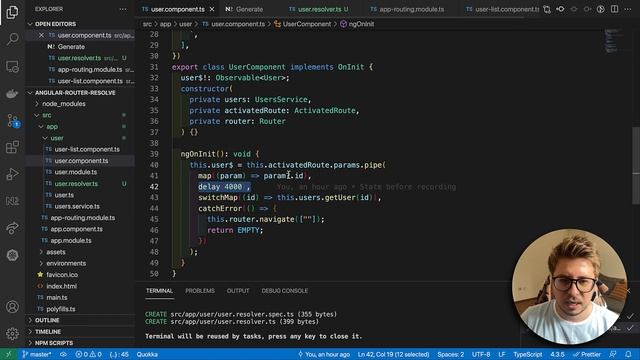Select the Problems panel tab

tap(200, 291)
